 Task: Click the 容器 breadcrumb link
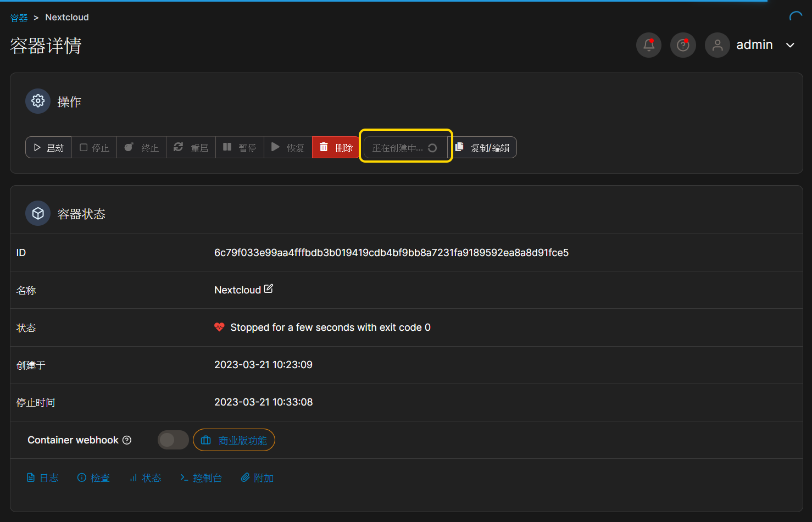click(19, 18)
